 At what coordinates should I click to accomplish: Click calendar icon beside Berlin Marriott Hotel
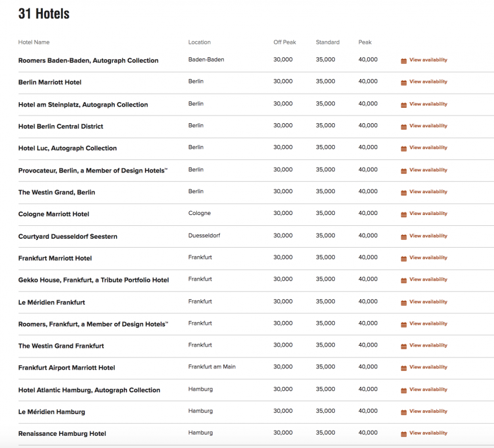pos(404,83)
